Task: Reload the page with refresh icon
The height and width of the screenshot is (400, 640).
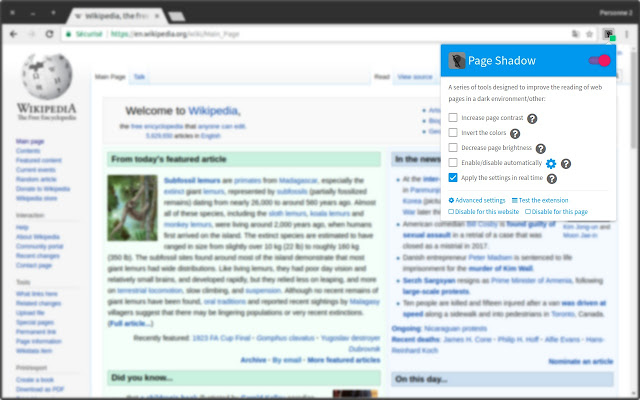Action: (49, 34)
